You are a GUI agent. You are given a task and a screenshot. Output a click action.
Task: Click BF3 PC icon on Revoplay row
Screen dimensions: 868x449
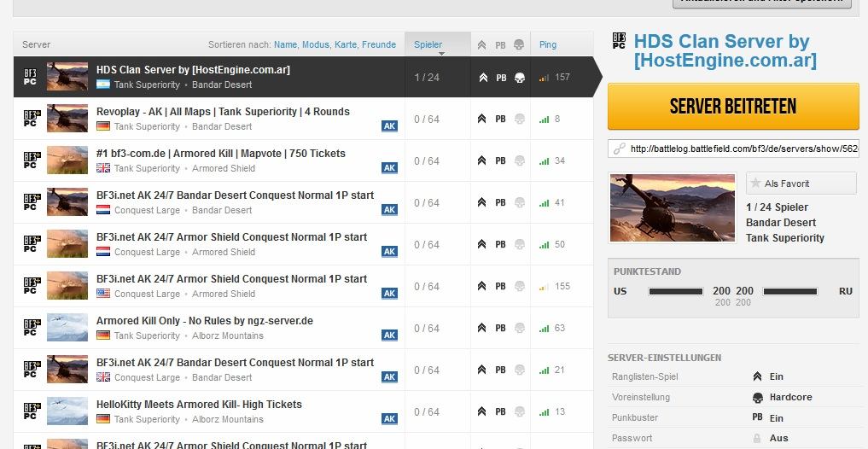[31, 119]
